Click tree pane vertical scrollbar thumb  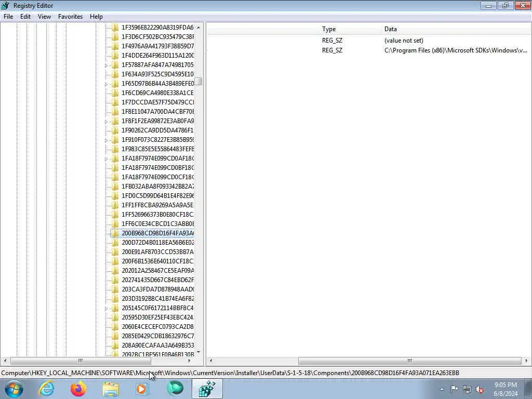coord(198,82)
